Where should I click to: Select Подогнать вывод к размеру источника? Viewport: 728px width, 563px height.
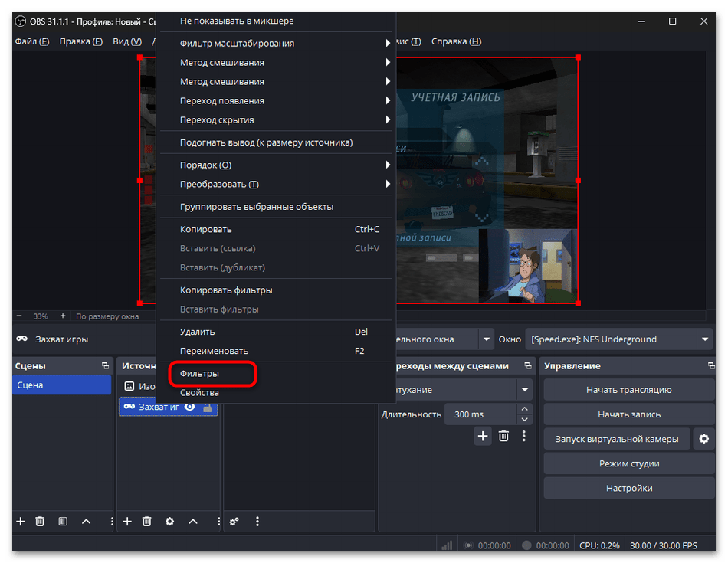276,142
